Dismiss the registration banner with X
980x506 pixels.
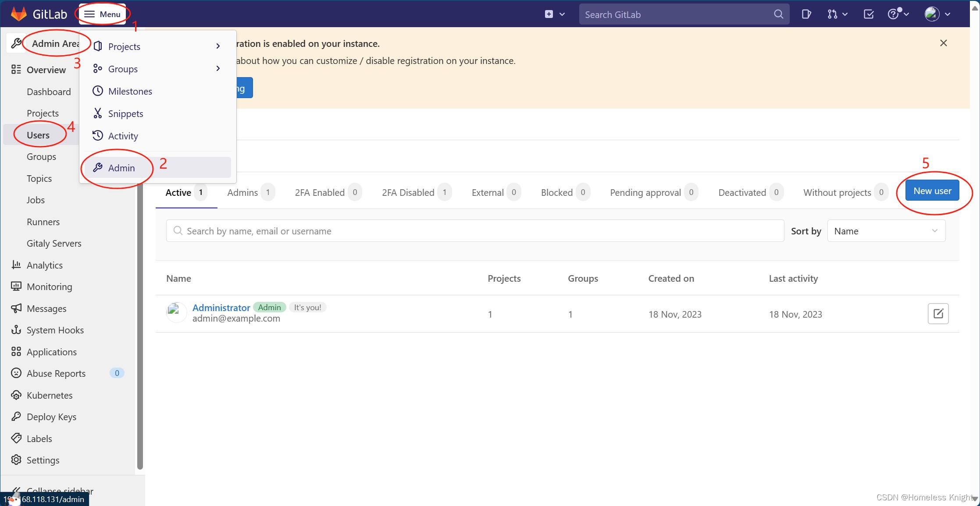944,43
